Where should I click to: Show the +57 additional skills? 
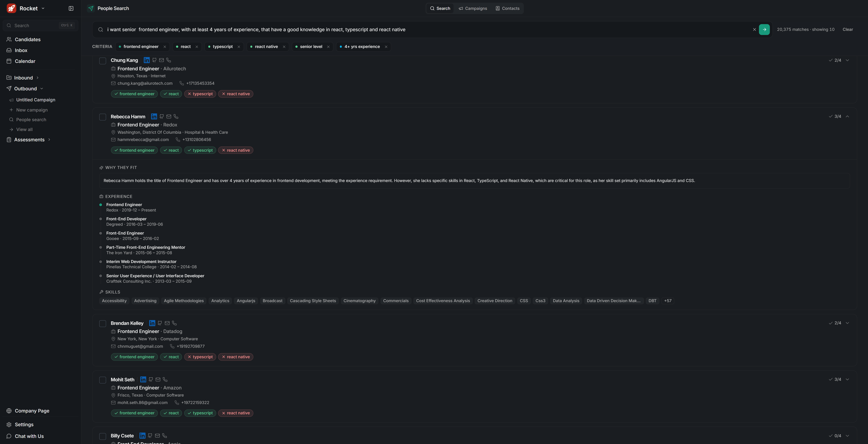click(x=668, y=301)
